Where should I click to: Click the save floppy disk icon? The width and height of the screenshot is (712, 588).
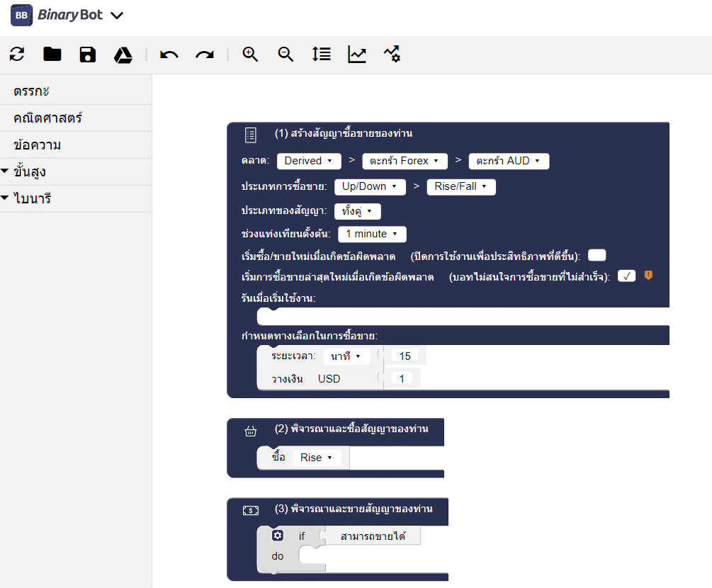click(87, 55)
